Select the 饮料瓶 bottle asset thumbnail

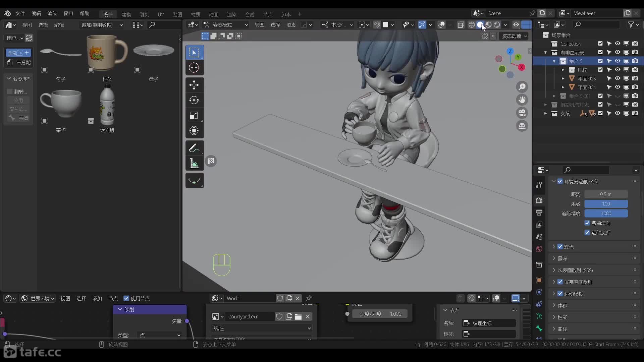(x=107, y=105)
